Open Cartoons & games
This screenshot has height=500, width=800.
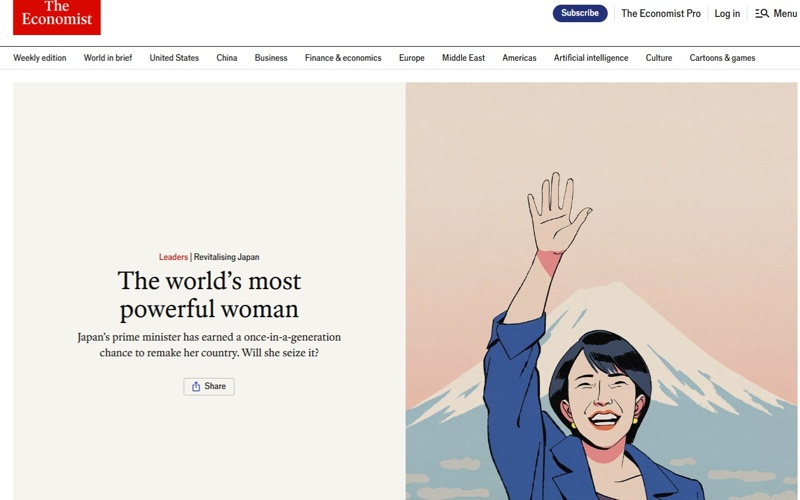[722, 58]
